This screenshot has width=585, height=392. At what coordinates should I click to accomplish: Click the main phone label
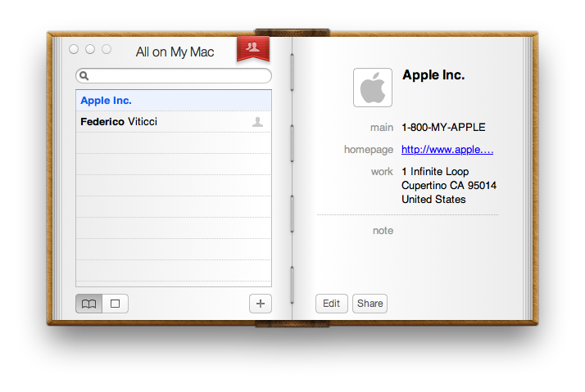point(382,128)
